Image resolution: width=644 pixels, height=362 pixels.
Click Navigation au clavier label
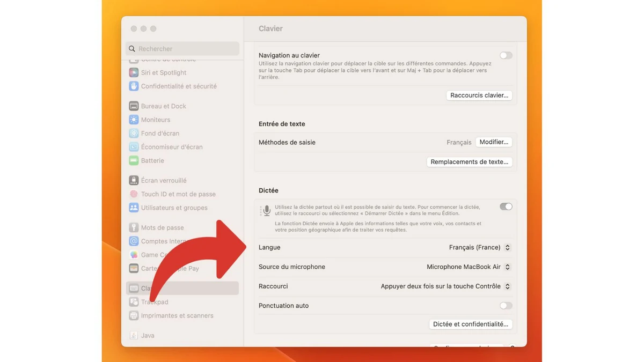tap(289, 55)
